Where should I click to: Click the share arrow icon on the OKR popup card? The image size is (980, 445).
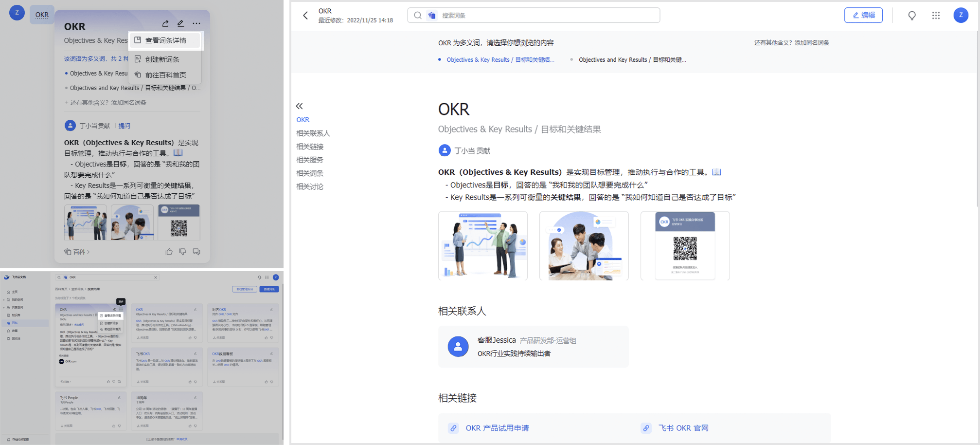[165, 23]
